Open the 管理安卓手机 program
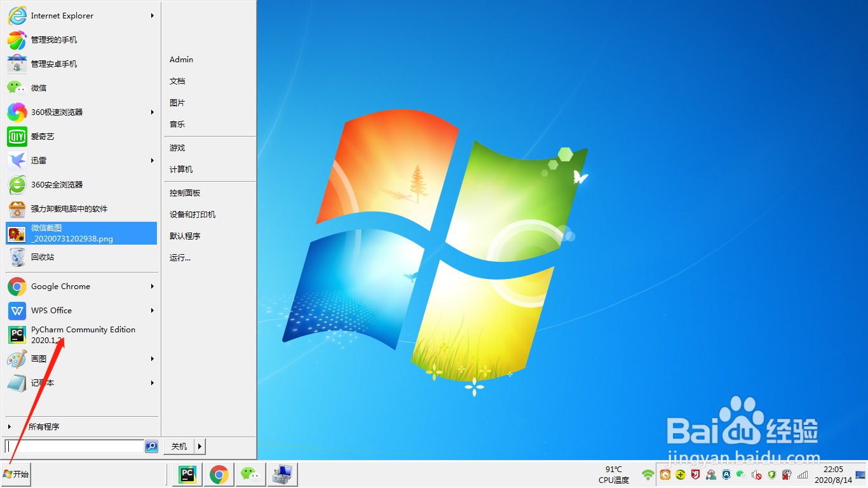 click(x=81, y=64)
